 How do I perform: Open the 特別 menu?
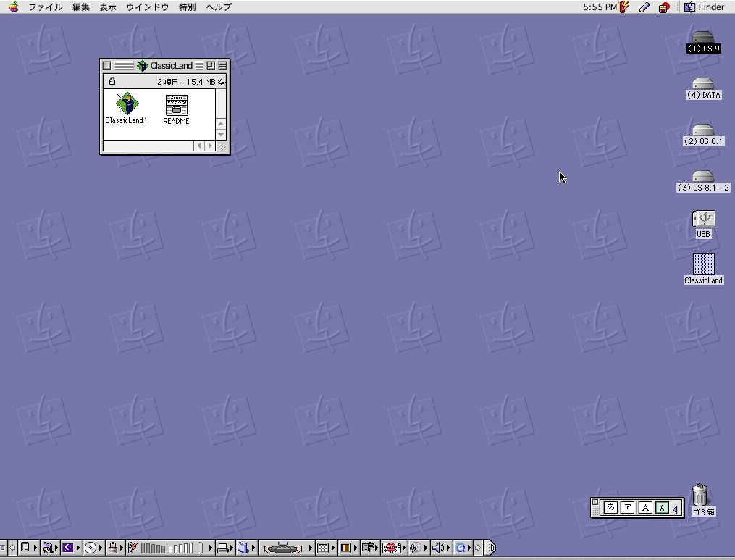187,7
